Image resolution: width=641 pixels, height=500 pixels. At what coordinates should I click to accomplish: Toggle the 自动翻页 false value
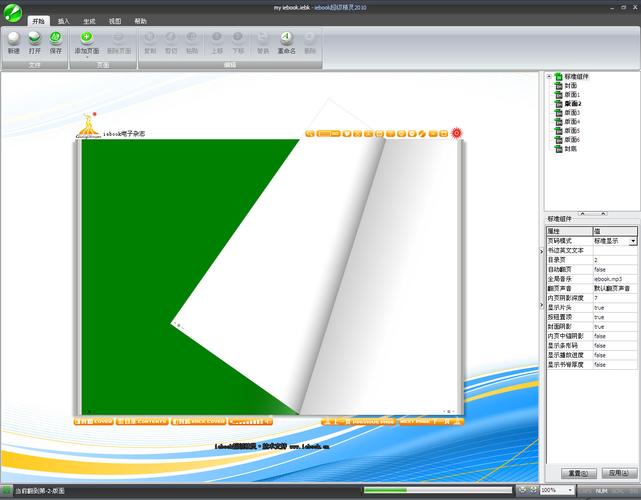[614, 269]
